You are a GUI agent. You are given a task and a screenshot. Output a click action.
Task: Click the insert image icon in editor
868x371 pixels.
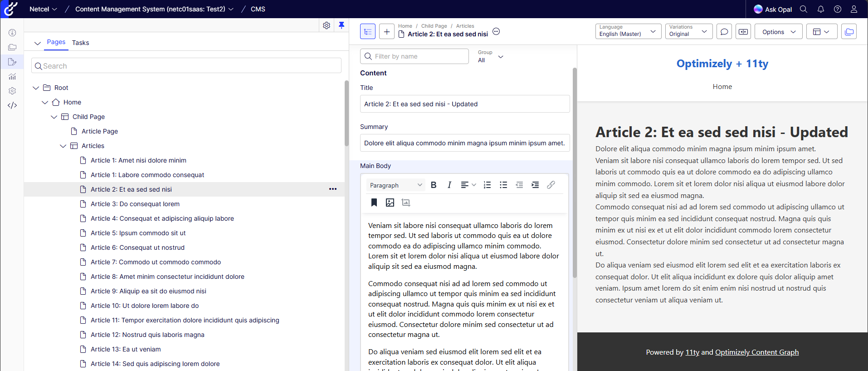(390, 203)
